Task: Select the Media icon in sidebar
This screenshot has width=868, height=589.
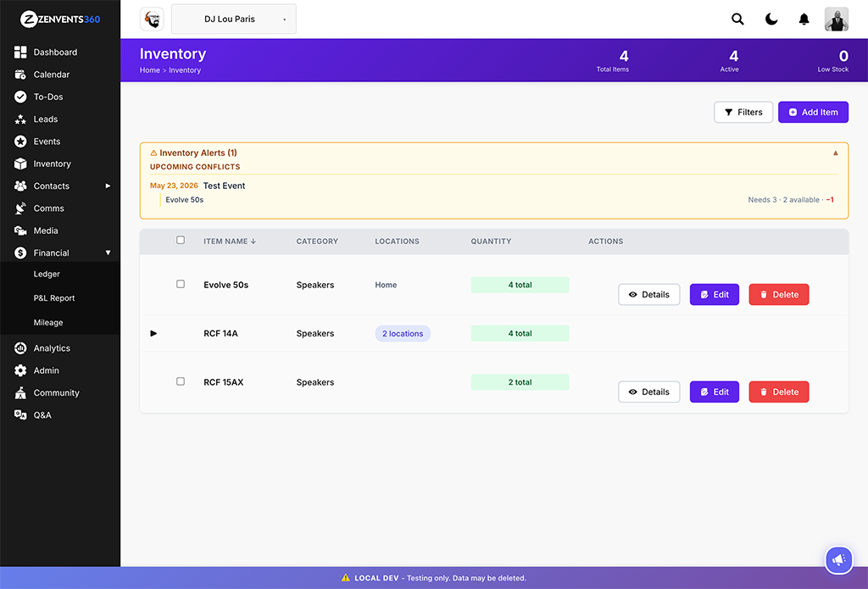Action: pos(20,231)
